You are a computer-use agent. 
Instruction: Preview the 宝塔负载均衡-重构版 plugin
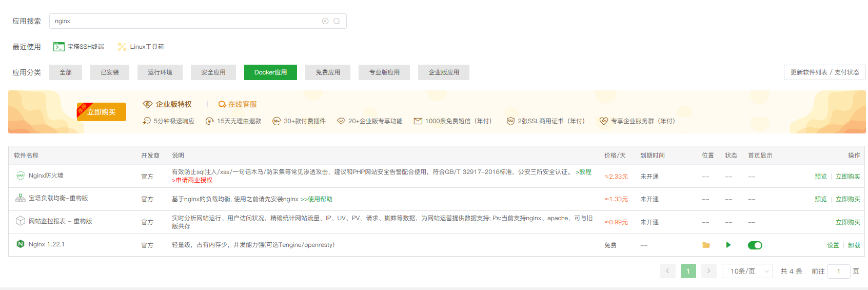tap(821, 199)
